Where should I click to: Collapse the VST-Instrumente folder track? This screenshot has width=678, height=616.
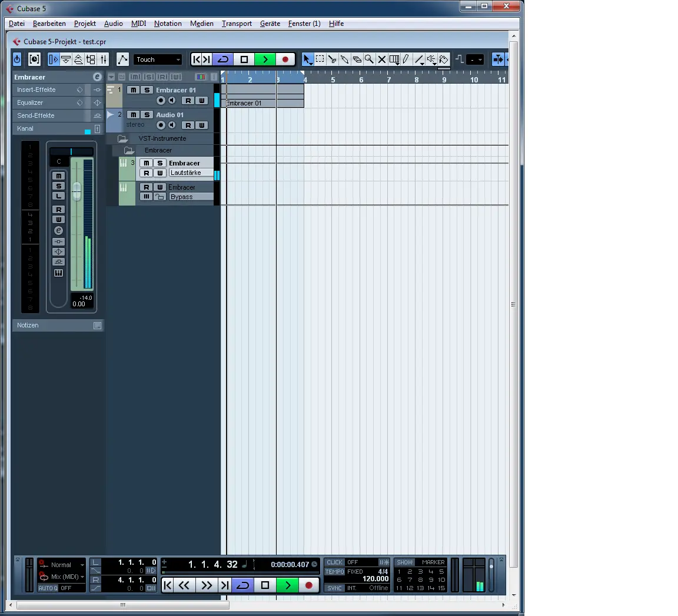click(x=122, y=138)
